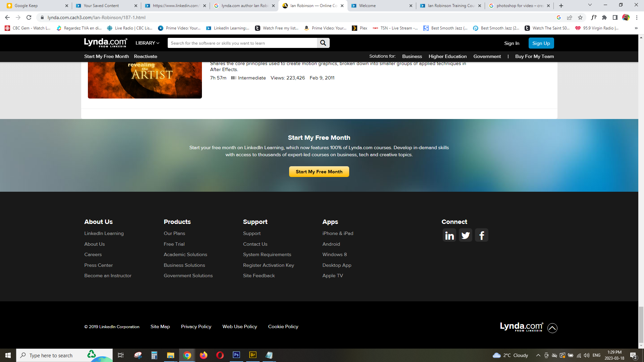Show hidden system tray icons

tap(538, 355)
